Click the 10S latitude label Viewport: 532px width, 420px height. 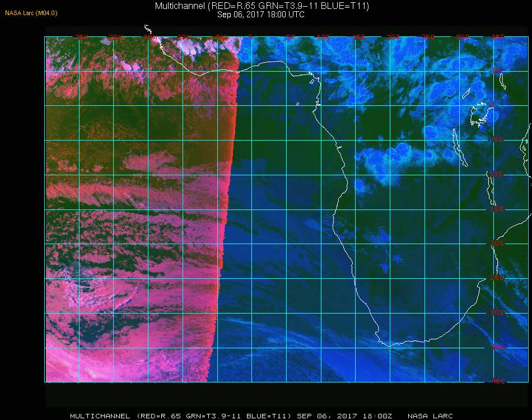[x=496, y=174]
